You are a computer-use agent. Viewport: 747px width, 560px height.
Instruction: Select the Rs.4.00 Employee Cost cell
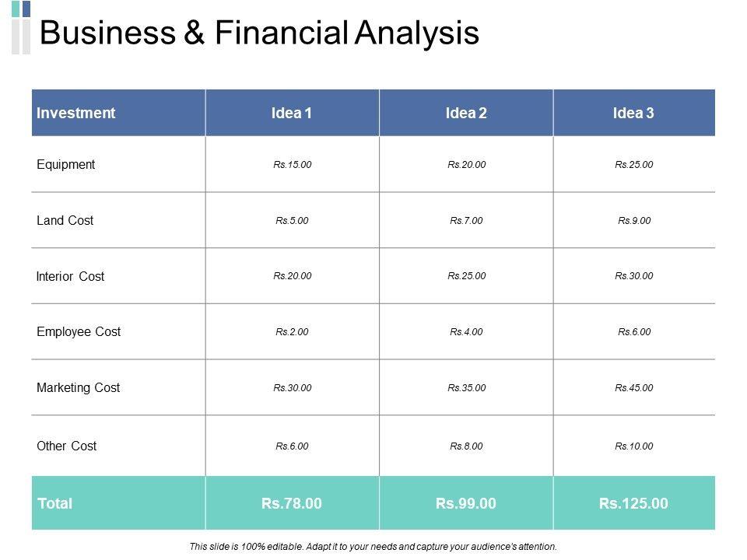(466, 331)
